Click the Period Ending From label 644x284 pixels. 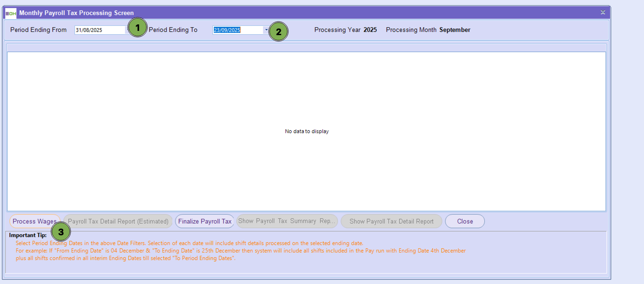[38, 30]
